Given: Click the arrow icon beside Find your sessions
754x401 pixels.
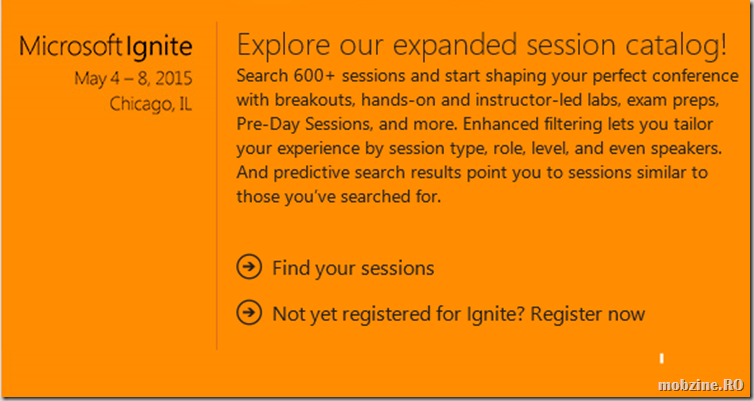Looking at the screenshot, I should pyautogui.click(x=249, y=267).
